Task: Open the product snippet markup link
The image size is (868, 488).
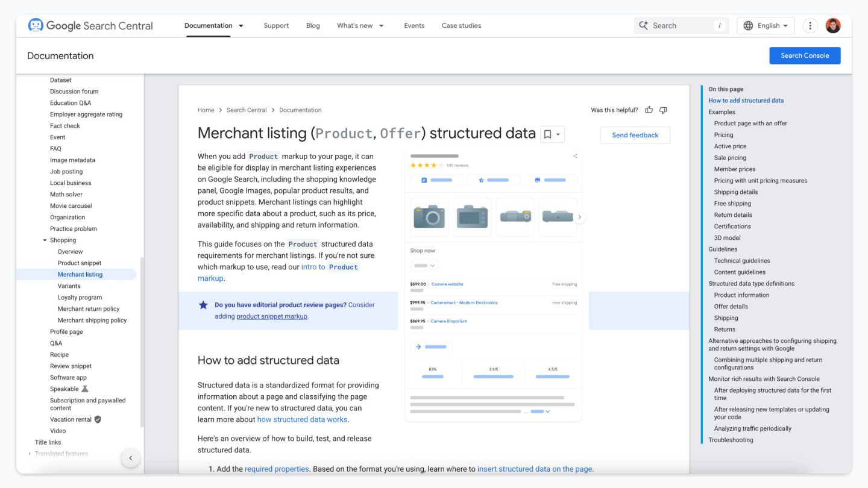Action: tap(271, 316)
